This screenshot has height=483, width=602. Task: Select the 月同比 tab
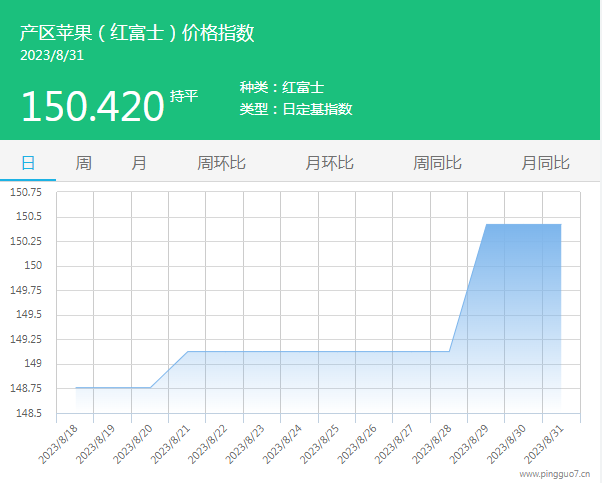(545, 162)
